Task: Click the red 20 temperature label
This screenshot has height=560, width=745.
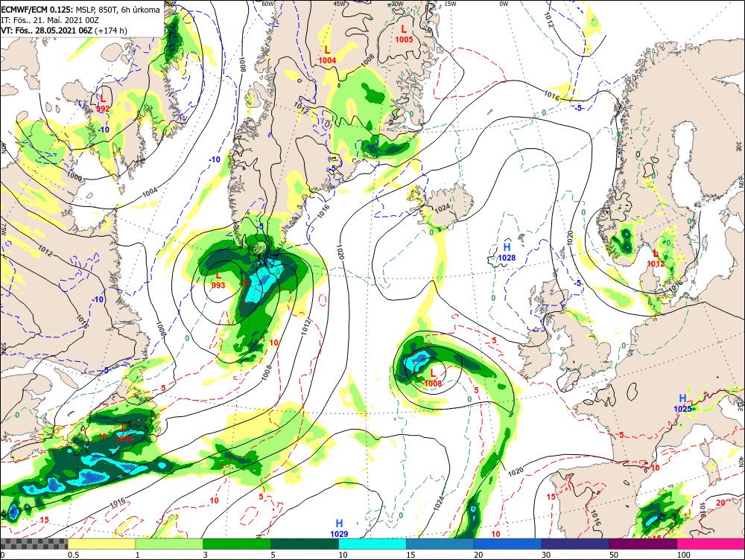Action: tap(720, 503)
